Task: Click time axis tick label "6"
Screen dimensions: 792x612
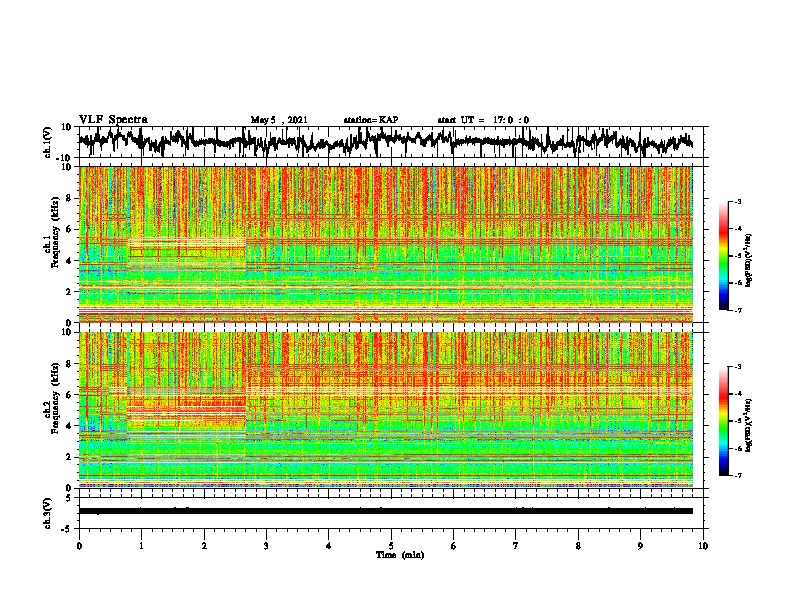Action: click(x=454, y=546)
